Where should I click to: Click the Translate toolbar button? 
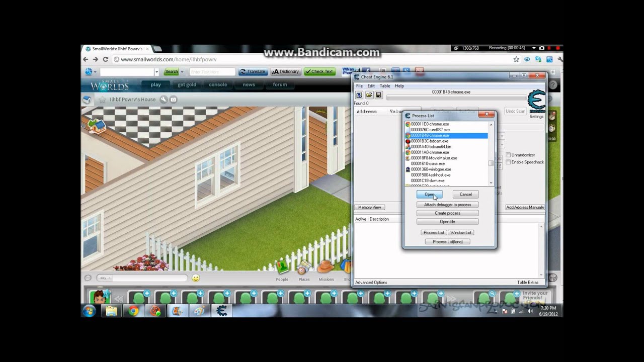point(253,72)
